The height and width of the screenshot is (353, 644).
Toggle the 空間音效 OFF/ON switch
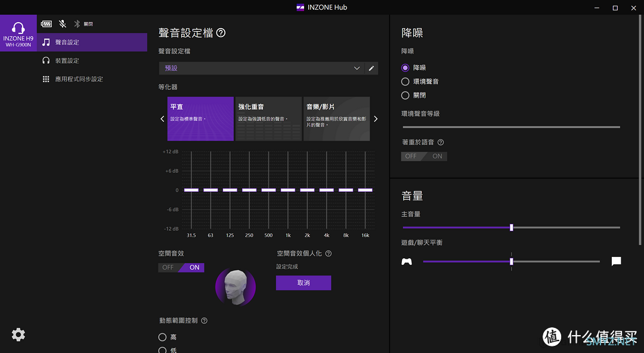181,268
